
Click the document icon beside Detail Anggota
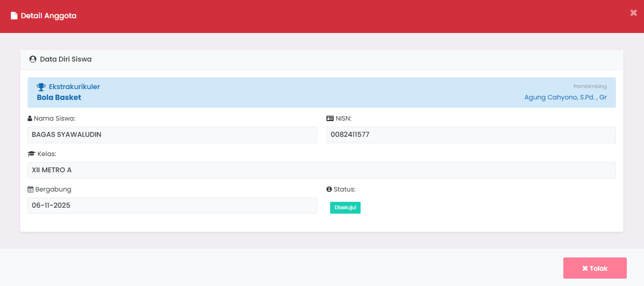[x=14, y=16]
